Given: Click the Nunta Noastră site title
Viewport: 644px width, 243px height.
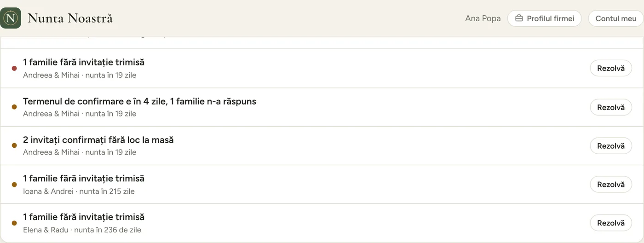Looking at the screenshot, I should coord(70,18).
